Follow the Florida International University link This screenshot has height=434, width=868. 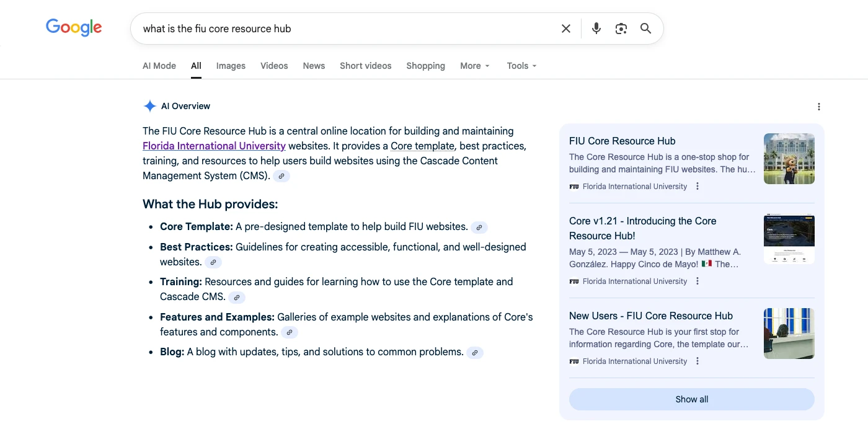(214, 146)
